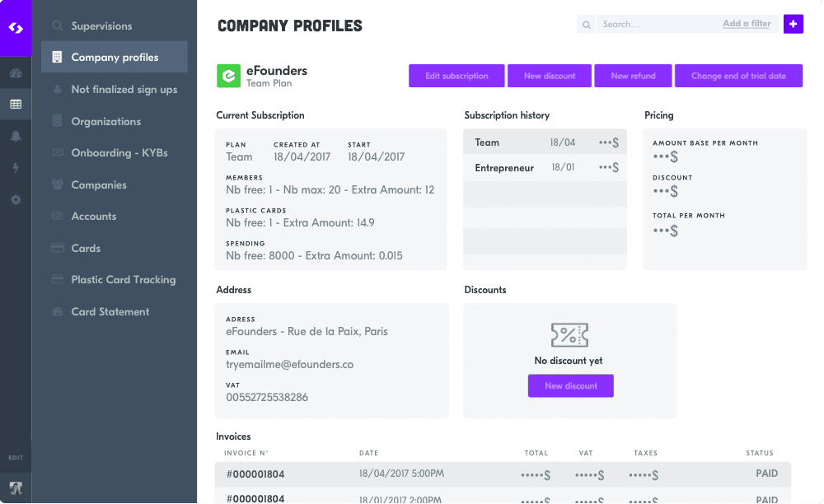Image resolution: width=824 pixels, height=504 pixels.
Task: Open Accounts menu item
Action: point(94,217)
